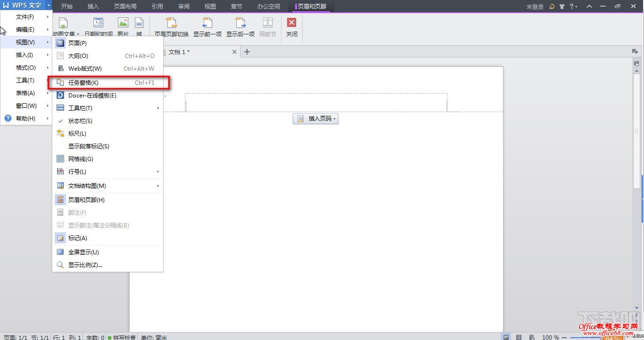Toggle Show Paragraph Marks option
Image resolution: width=644 pixels, height=340 pixels.
[89, 146]
